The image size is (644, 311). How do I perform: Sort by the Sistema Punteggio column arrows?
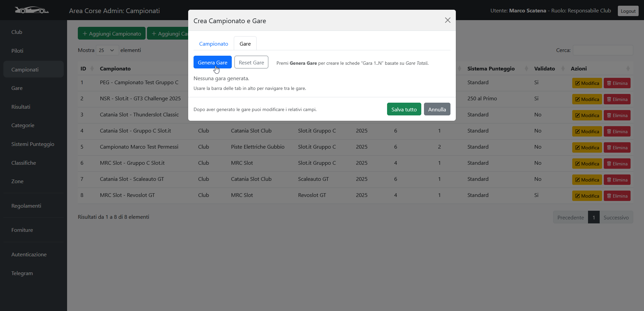(526, 69)
